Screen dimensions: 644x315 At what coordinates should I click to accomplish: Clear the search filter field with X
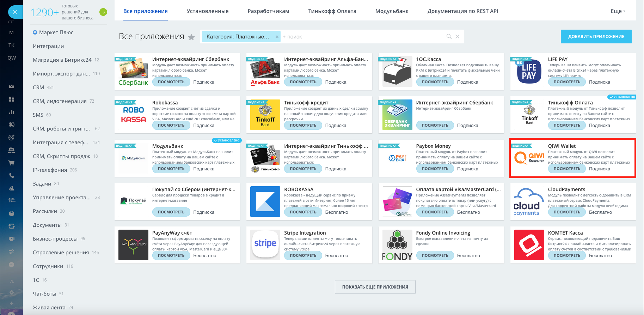[457, 36]
